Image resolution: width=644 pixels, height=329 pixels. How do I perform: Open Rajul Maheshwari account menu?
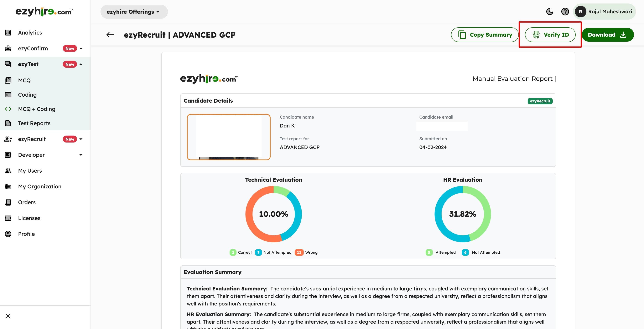pos(604,12)
